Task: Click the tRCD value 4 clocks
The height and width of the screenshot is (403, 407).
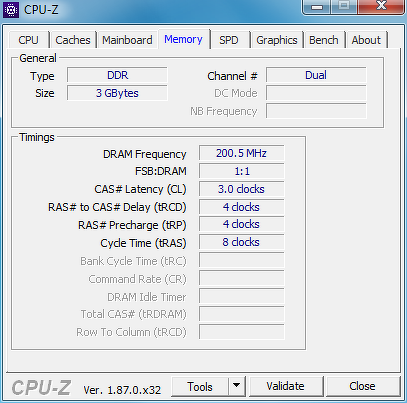Action: pyautogui.click(x=242, y=207)
